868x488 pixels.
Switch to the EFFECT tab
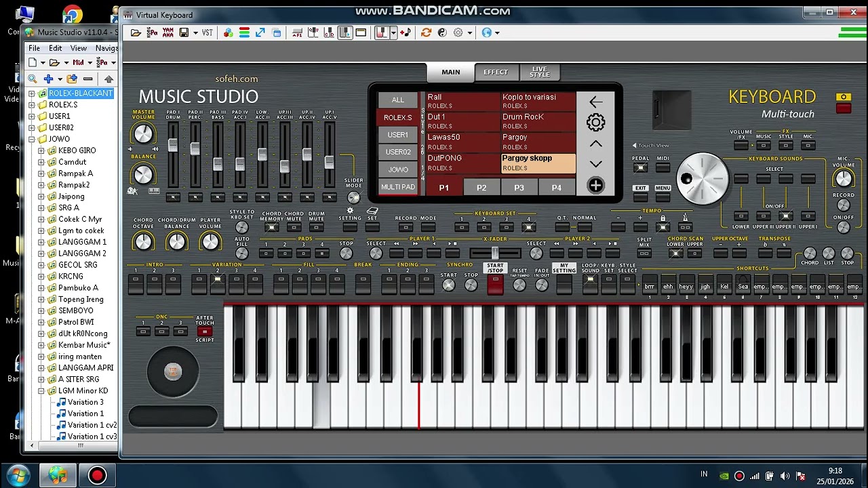coord(496,73)
